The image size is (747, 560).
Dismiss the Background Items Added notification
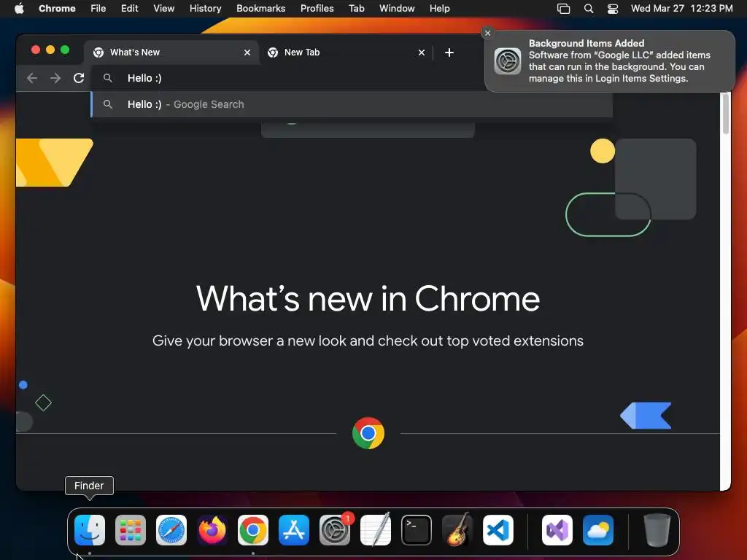[487, 33]
